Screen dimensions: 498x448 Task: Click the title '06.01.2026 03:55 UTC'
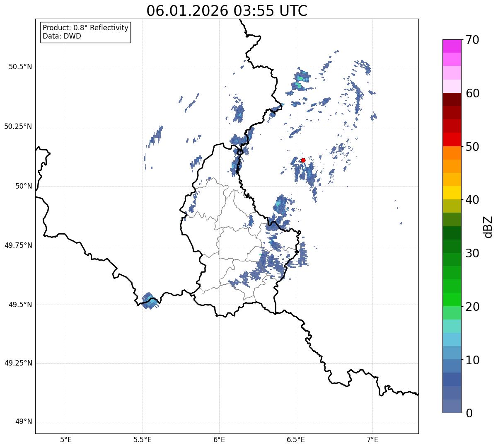pyautogui.click(x=227, y=11)
